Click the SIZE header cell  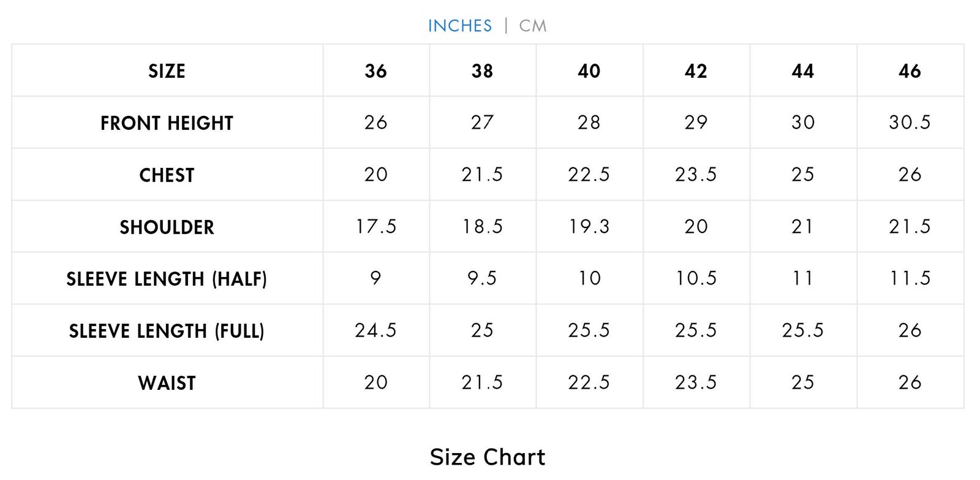tap(167, 71)
